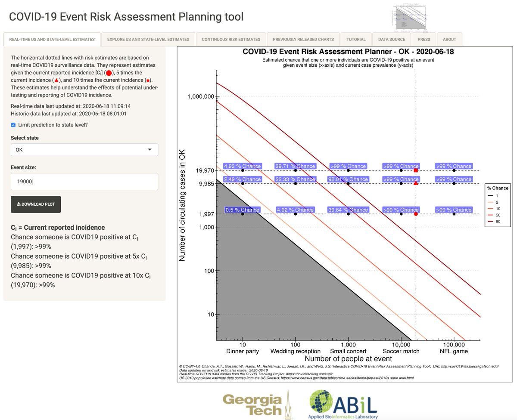Switch to the About tab
Viewport: 517px width, 420px height.
tap(449, 39)
